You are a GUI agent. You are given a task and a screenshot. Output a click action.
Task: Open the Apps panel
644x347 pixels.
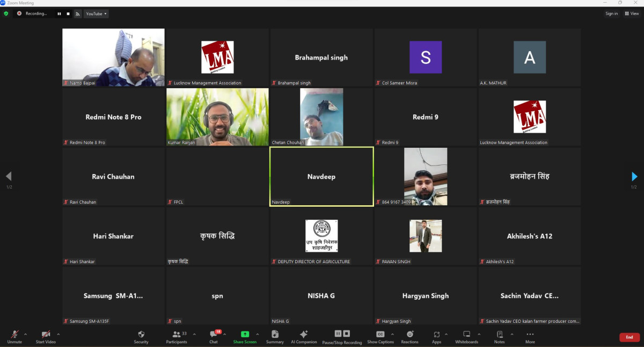click(436, 337)
